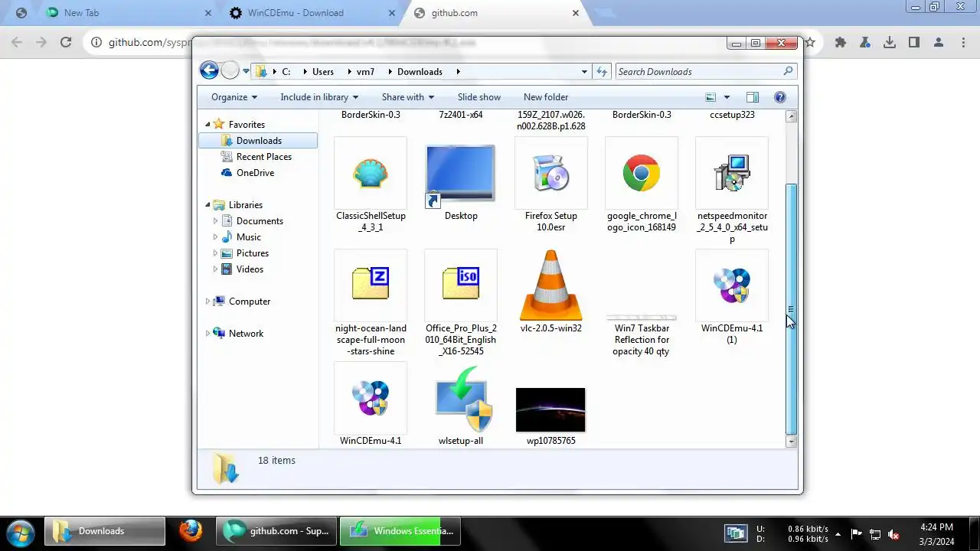Image resolution: width=980 pixels, height=551 pixels.
Task: Select night-ocean-landscape zip archive icon
Action: 371,285
